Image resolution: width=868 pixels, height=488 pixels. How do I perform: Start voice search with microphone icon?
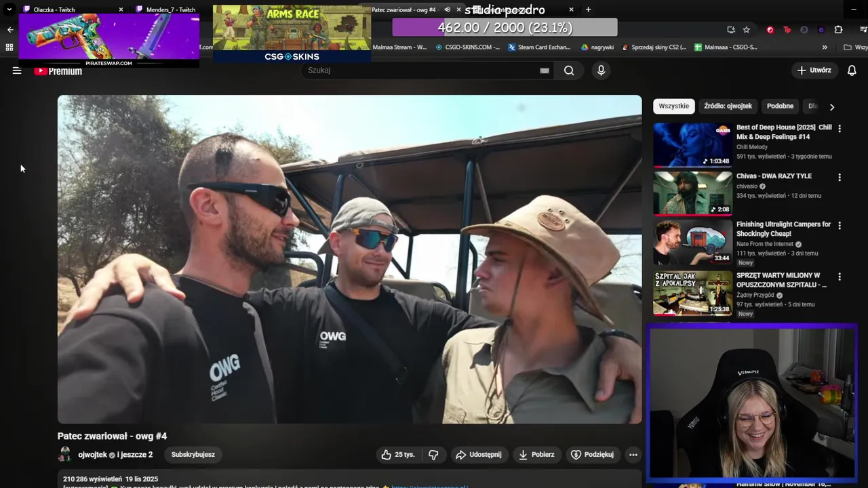click(x=601, y=70)
